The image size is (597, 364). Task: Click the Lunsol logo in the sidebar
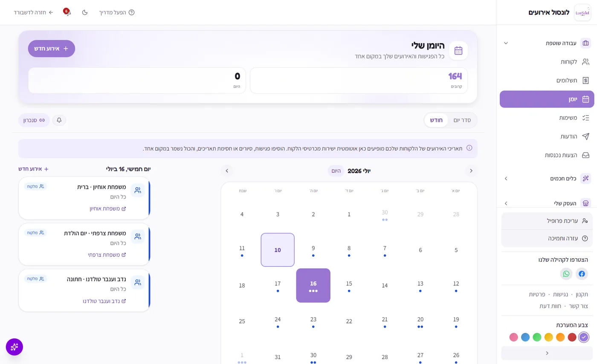583,12
